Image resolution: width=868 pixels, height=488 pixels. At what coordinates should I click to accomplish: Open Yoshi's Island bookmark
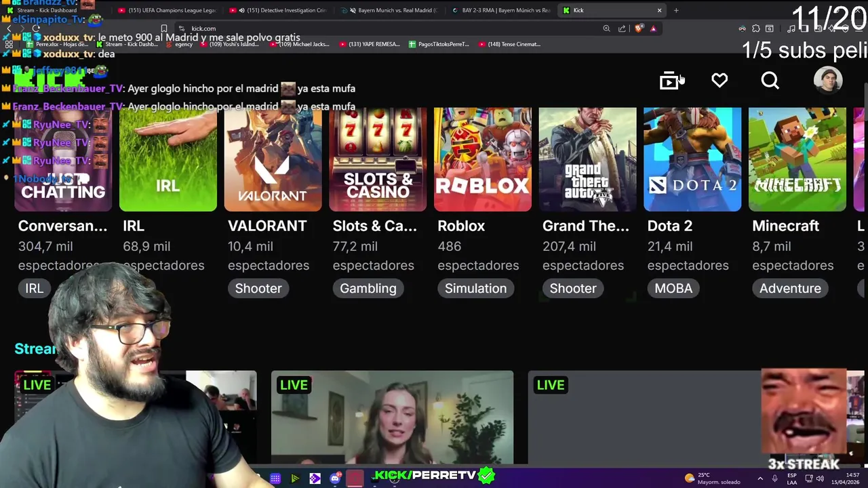click(229, 44)
